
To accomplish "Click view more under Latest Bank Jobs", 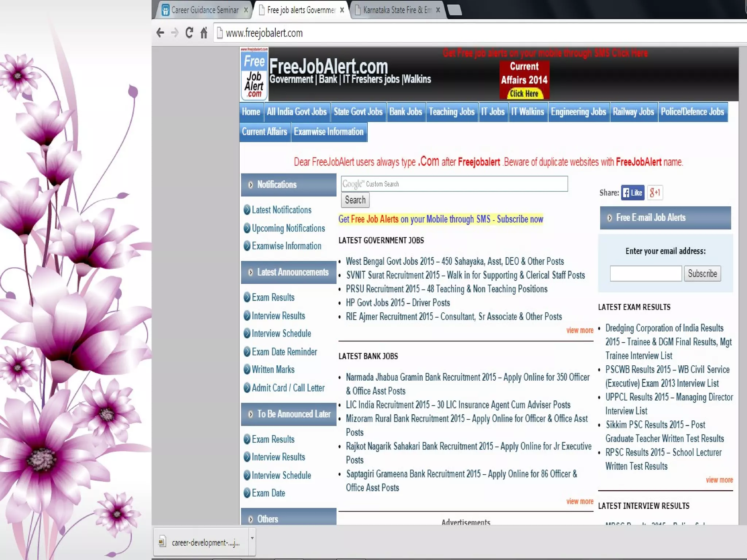I will 580,502.
